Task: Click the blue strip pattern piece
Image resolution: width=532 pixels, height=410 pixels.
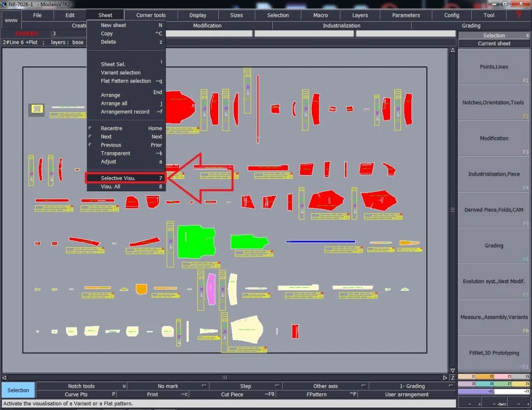Action: tap(321, 241)
